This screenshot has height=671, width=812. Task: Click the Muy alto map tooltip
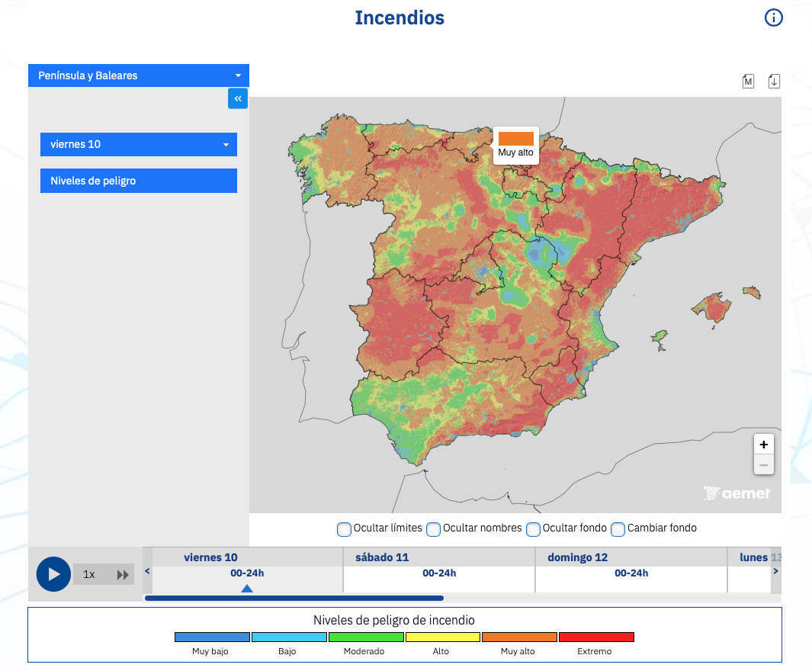515,146
